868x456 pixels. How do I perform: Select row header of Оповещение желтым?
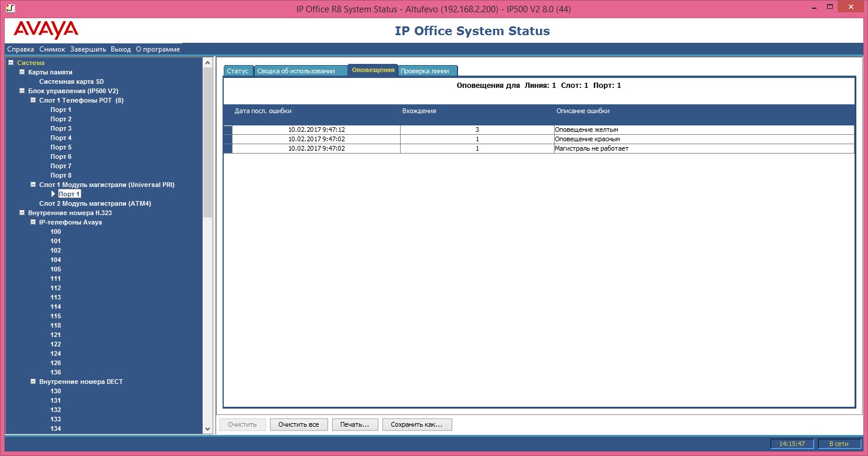[x=228, y=130]
